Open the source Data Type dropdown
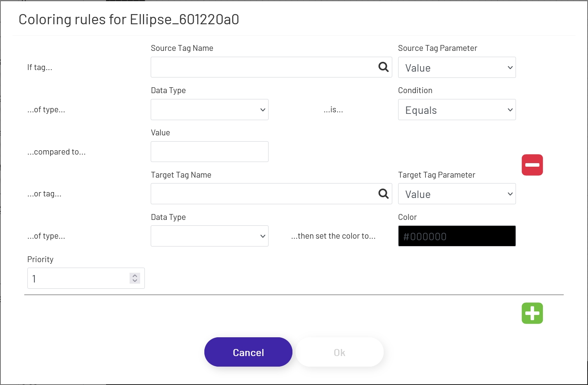588x385 pixels. tap(209, 110)
